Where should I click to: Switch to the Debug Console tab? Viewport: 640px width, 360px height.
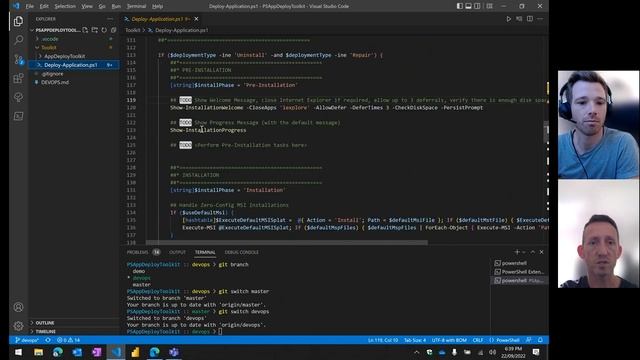point(242,252)
